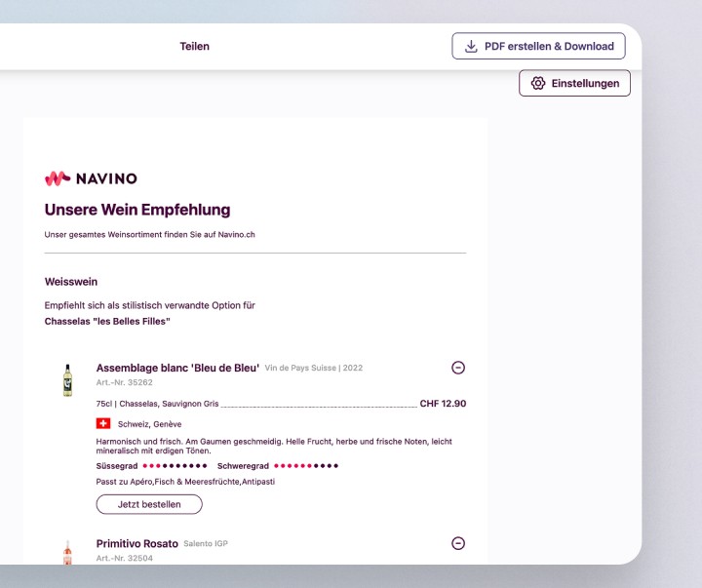Click the Salento IGP label
The image size is (702, 588).
coord(206,544)
